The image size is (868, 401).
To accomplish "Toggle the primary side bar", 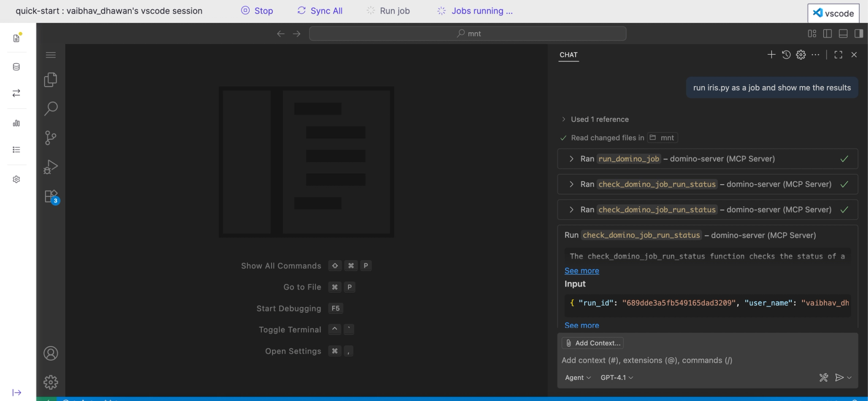I will (827, 33).
